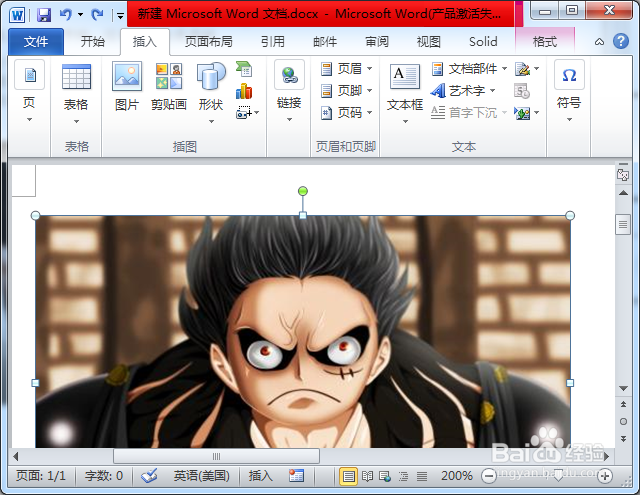
Task: Open zoom dialog via 200% level
Action: [457, 476]
